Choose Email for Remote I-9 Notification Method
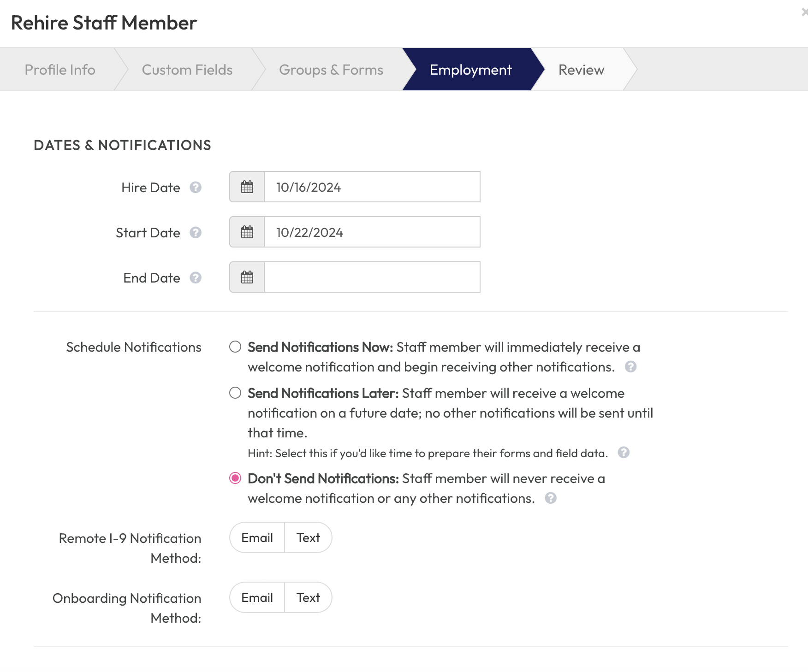This screenshot has height=672, width=808. pos(257,537)
